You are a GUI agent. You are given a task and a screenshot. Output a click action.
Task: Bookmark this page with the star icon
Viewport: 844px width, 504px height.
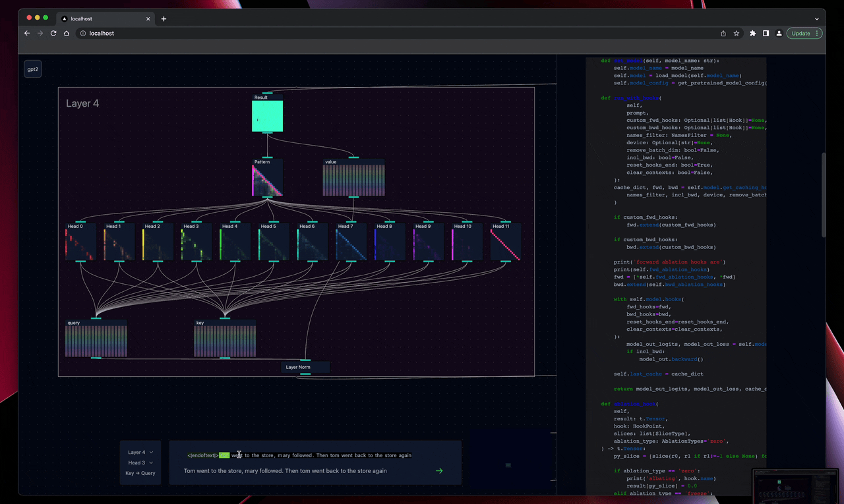pos(737,34)
